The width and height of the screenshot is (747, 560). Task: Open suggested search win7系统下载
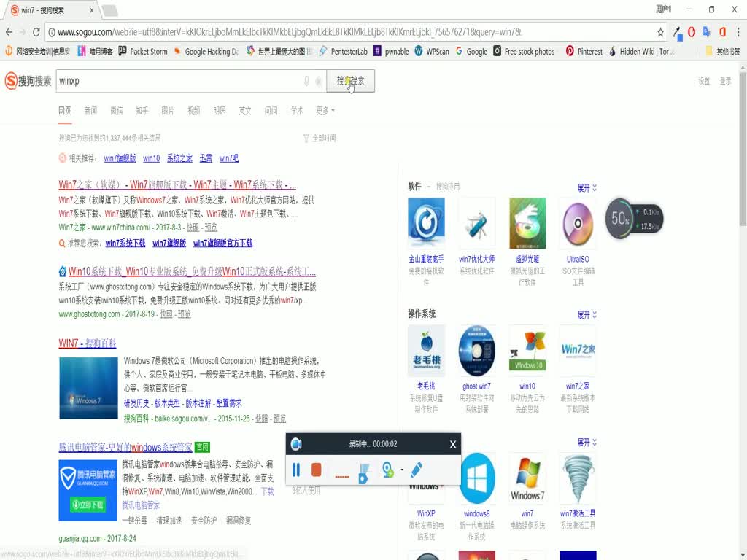pyautogui.click(x=125, y=243)
